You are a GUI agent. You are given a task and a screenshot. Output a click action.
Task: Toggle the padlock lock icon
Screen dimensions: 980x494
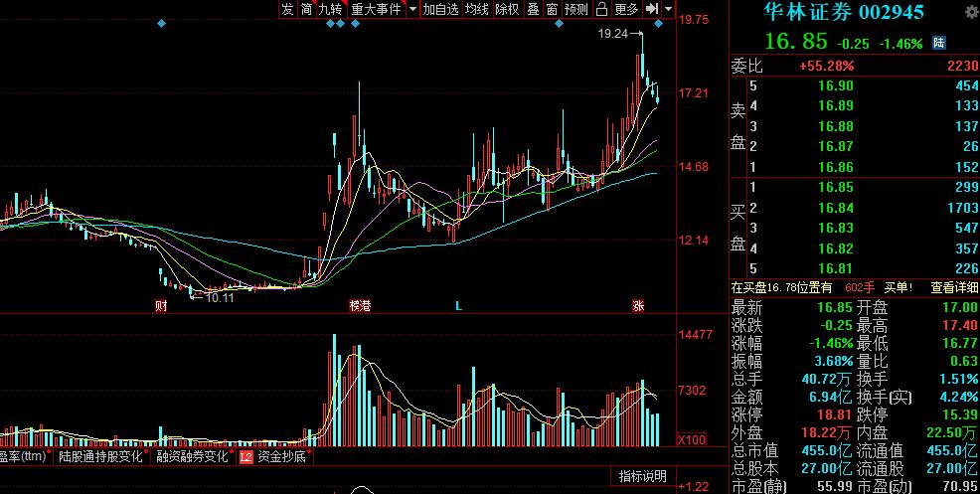pyautogui.click(x=601, y=9)
